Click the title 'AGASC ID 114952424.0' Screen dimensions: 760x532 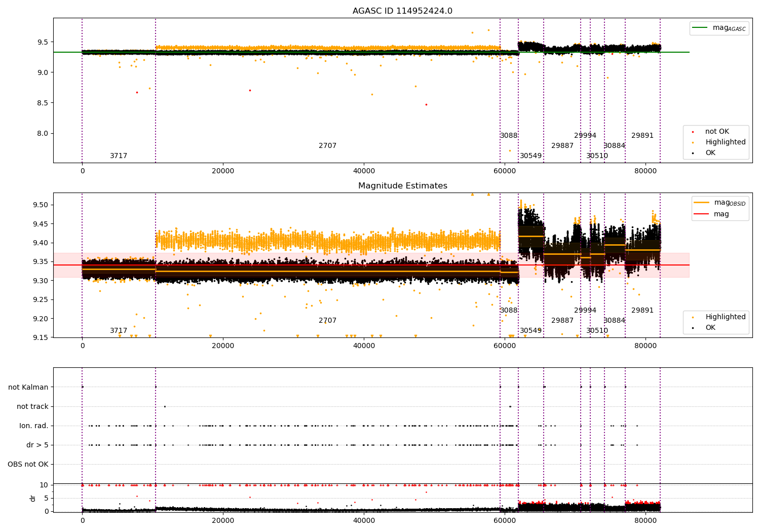tap(402, 11)
